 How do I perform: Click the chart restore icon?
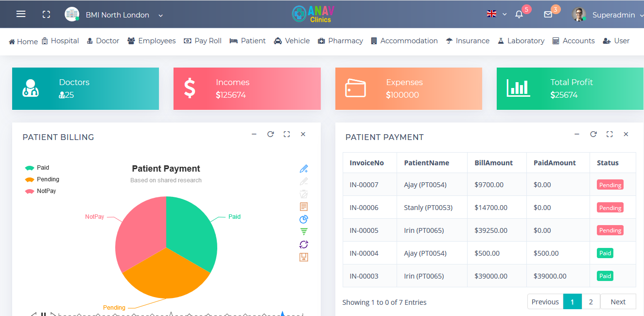pos(304,245)
